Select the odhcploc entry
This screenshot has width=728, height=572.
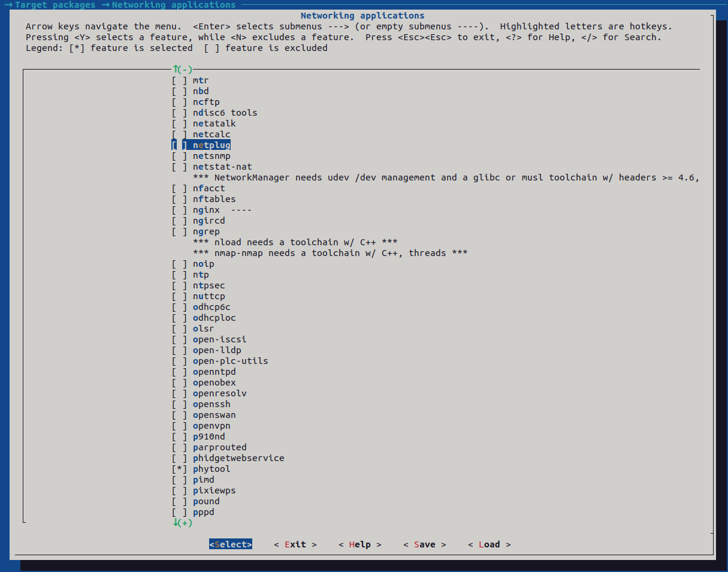pos(214,318)
